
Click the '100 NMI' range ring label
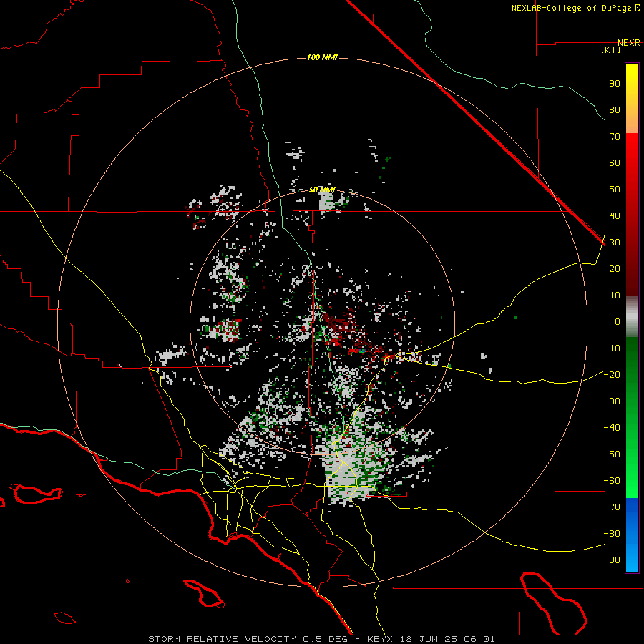point(322,57)
